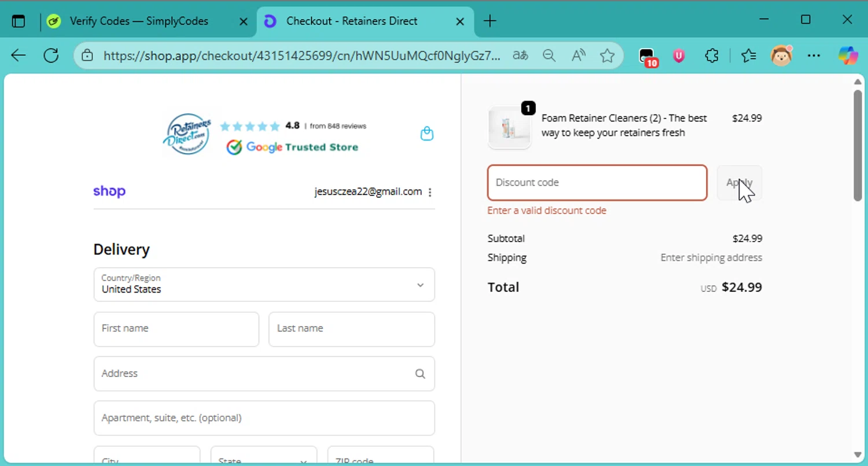View site information lock icon

[87, 56]
